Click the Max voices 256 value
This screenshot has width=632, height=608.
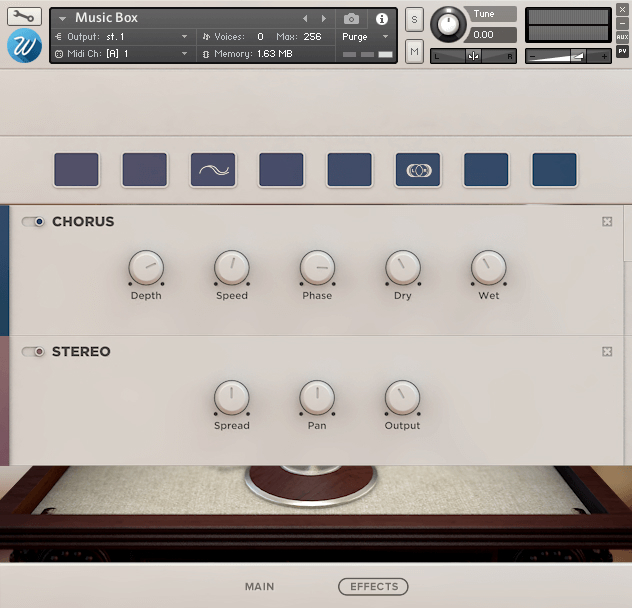pos(312,37)
